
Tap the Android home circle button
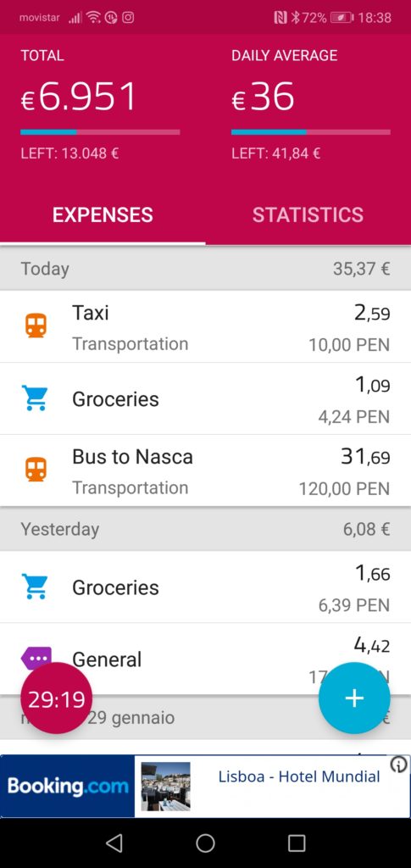pyautogui.click(x=205, y=843)
